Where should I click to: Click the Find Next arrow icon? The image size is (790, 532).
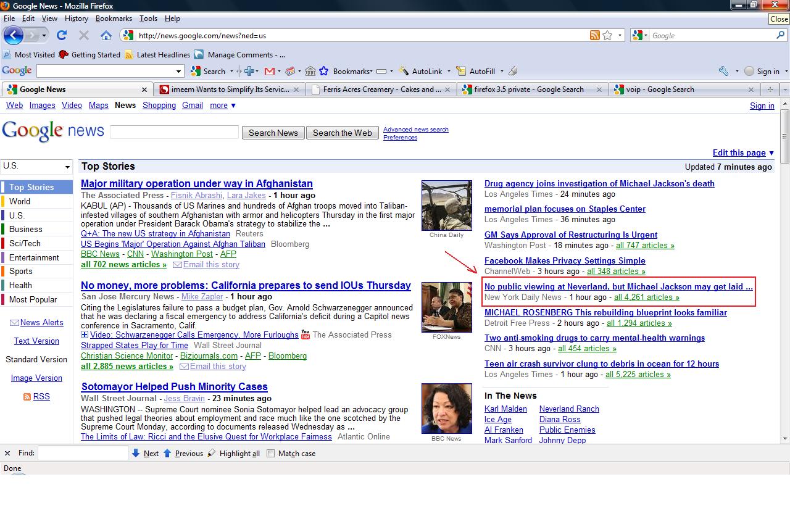click(136, 453)
